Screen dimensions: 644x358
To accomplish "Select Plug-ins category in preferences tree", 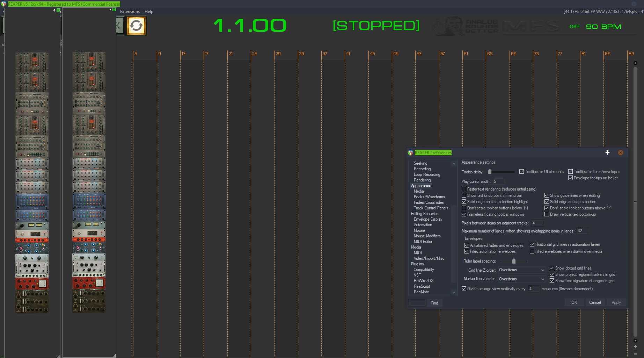I will pos(417,264).
